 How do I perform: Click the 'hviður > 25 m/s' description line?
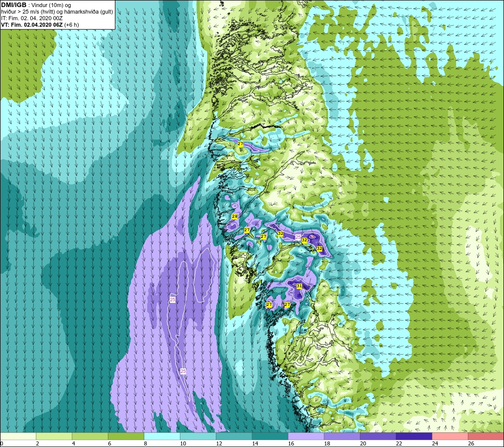57,12
